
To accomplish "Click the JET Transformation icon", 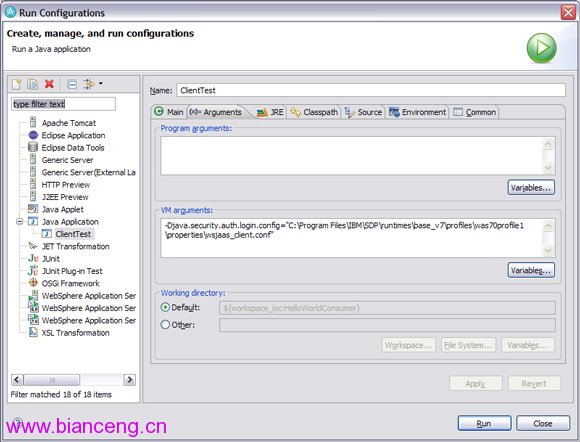I will (33, 246).
